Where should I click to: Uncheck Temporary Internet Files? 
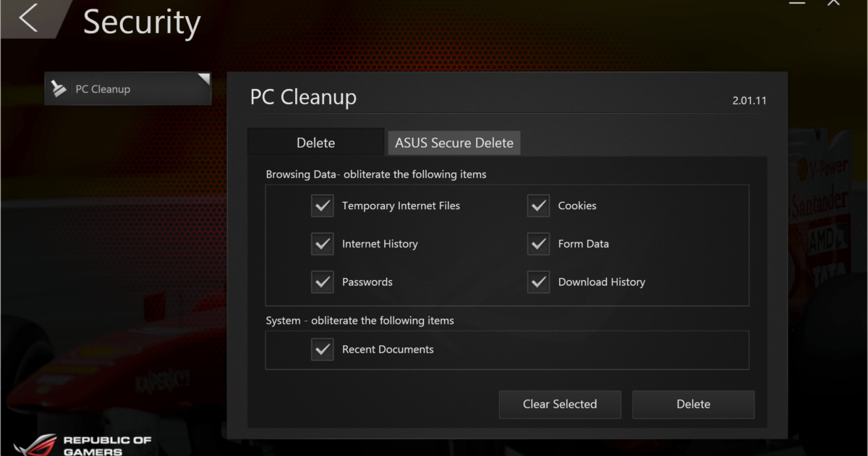tap(322, 206)
